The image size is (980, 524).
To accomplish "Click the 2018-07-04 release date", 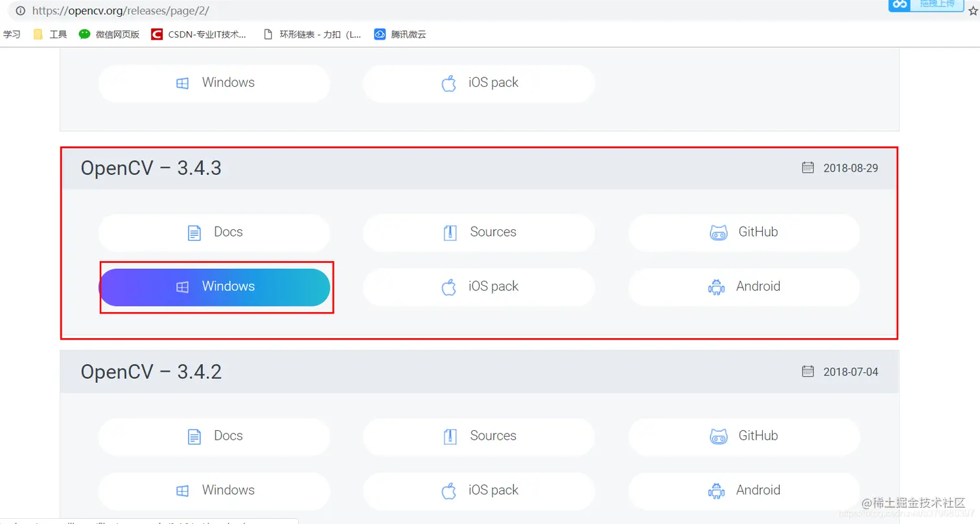I will click(850, 372).
